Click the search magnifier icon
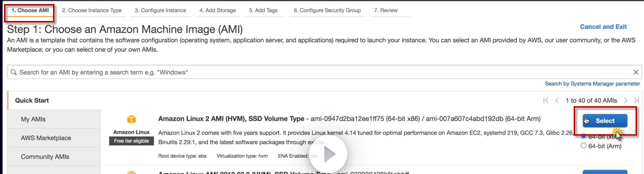 point(14,72)
